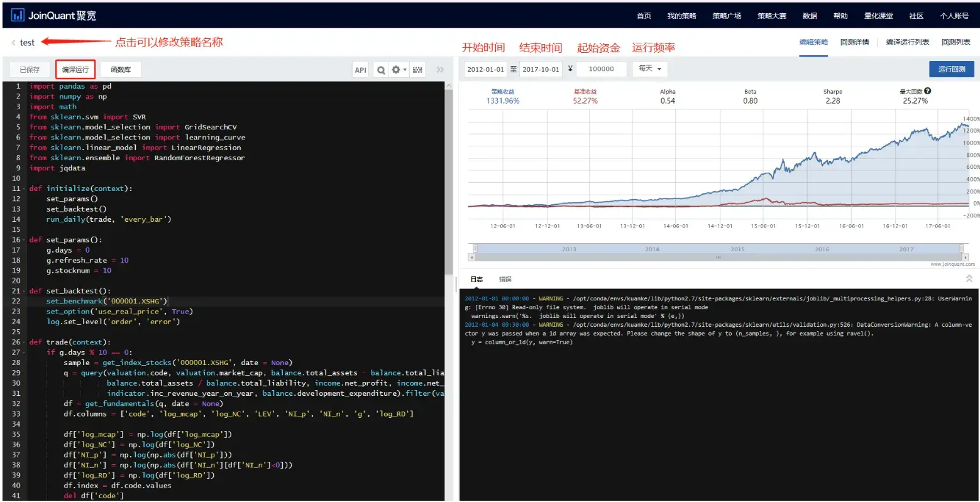The height and width of the screenshot is (502, 980).
Task: Collapse editor with double-chevron icon
Action: click(440, 70)
